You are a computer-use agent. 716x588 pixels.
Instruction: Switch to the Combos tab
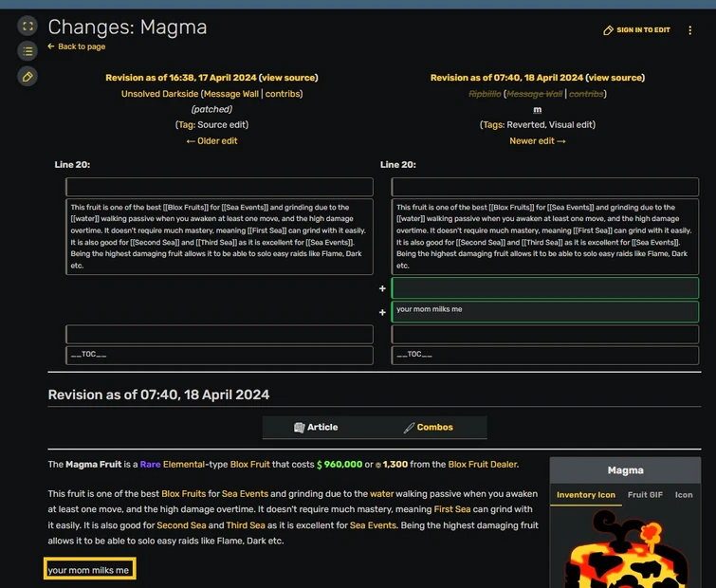pyautogui.click(x=429, y=428)
